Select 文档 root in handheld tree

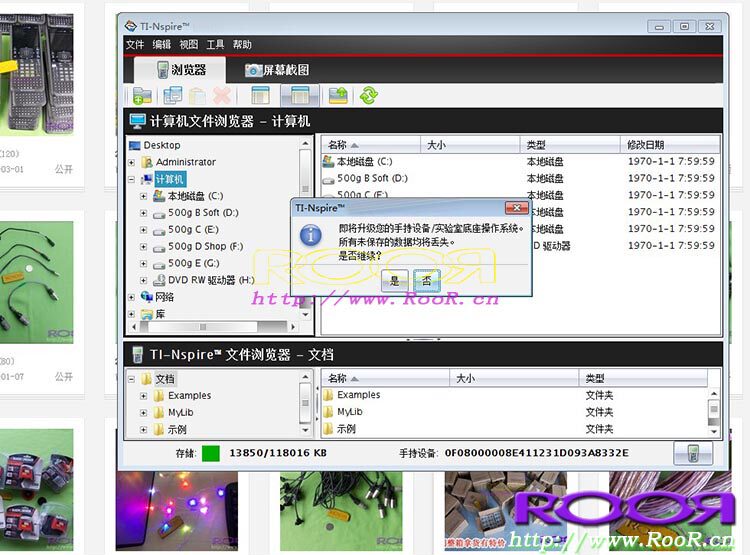pyautogui.click(x=165, y=379)
